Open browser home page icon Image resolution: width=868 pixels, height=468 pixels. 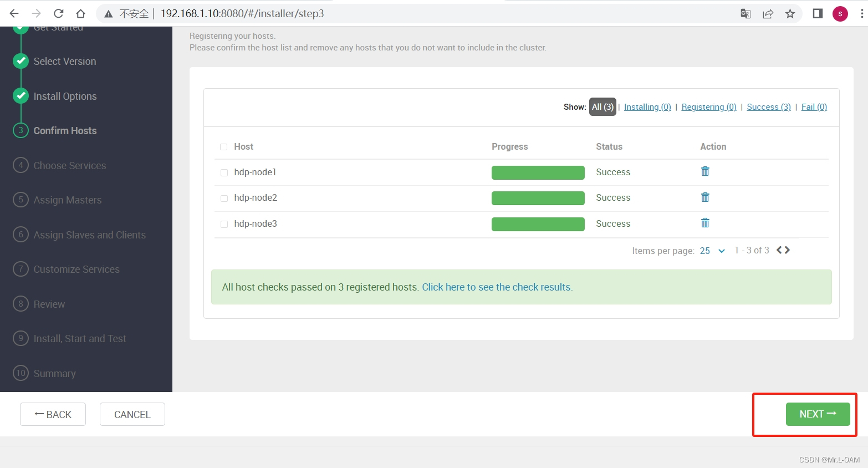pos(81,13)
